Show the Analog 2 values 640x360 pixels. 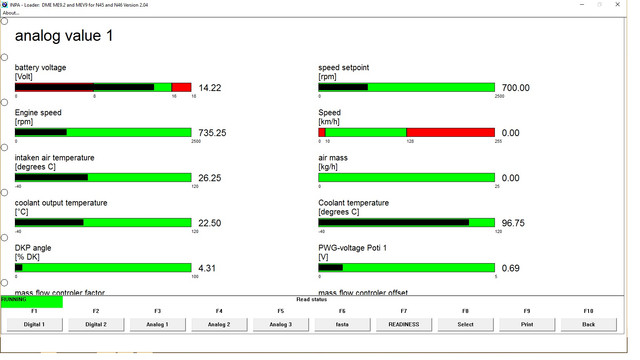click(x=219, y=324)
